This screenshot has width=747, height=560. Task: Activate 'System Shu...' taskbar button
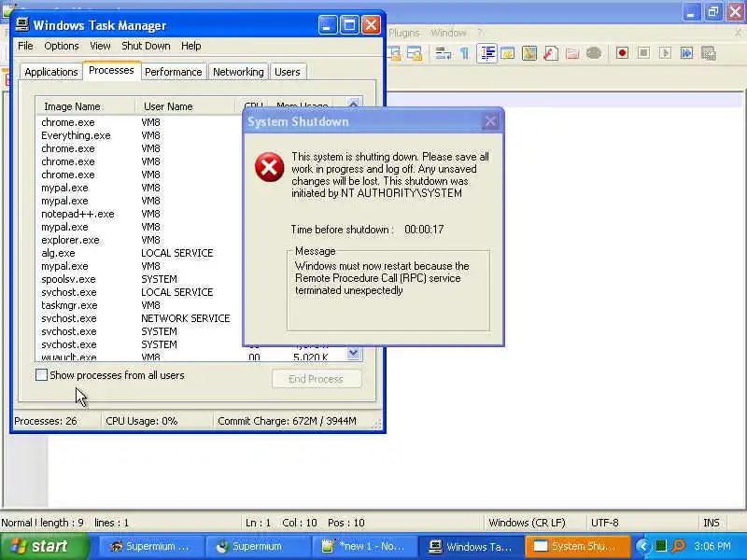(577, 546)
